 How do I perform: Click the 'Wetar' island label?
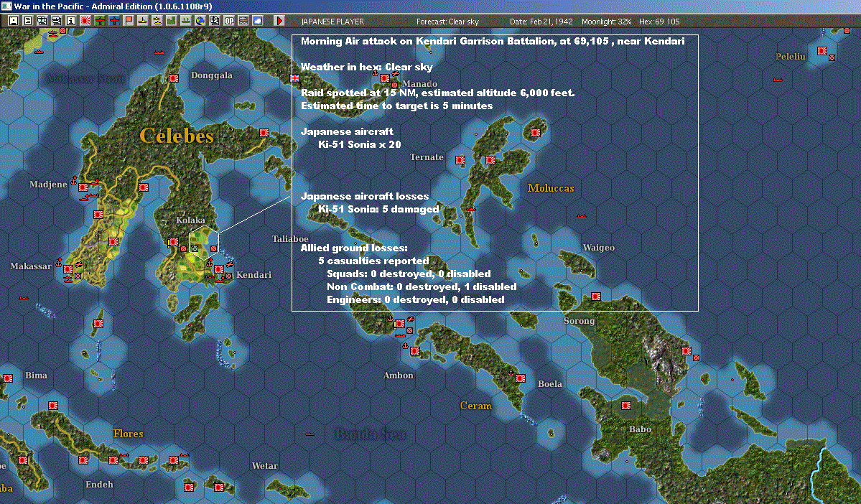point(264,465)
